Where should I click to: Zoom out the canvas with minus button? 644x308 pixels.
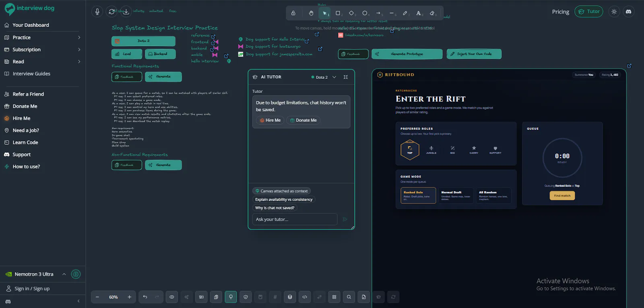click(x=97, y=297)
